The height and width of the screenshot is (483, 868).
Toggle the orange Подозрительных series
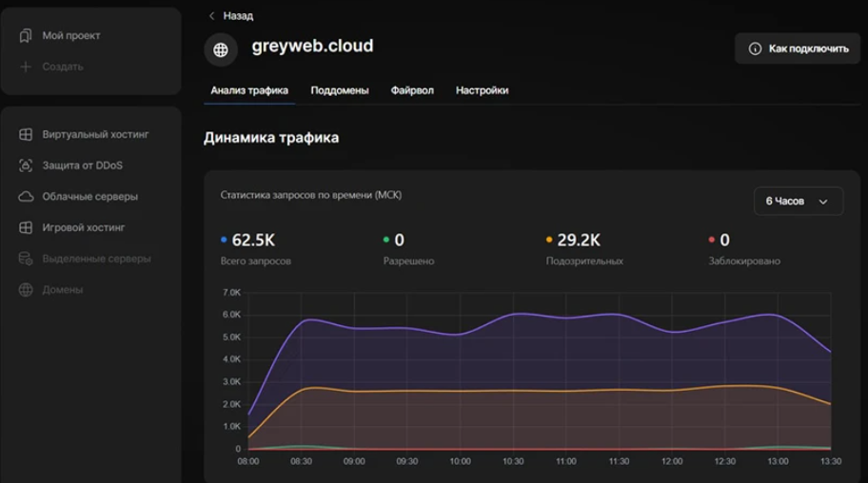coord(549,241)
